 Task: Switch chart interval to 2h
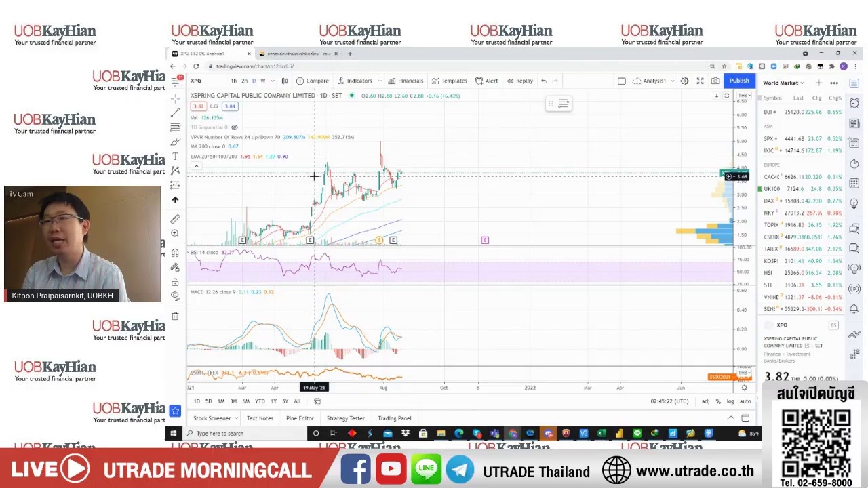(244, 81)
